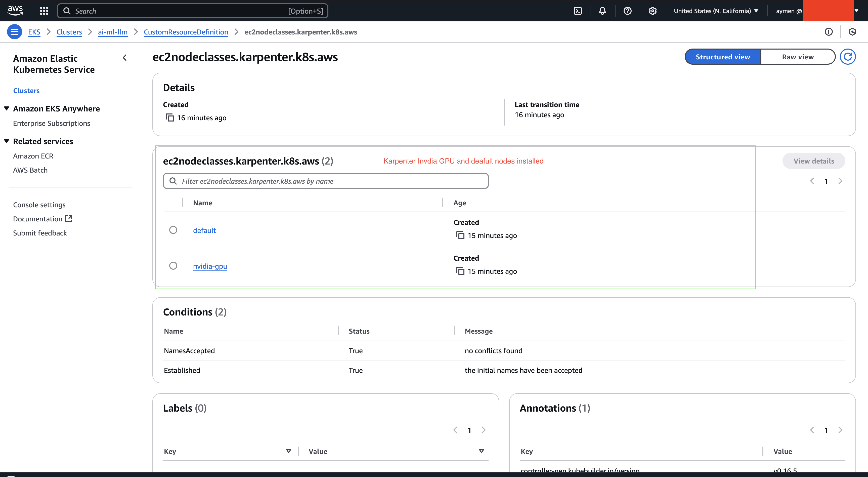Sort the Labels table by Key
The height and width of the screenshot is (477, 868).
tap(288, 451)
